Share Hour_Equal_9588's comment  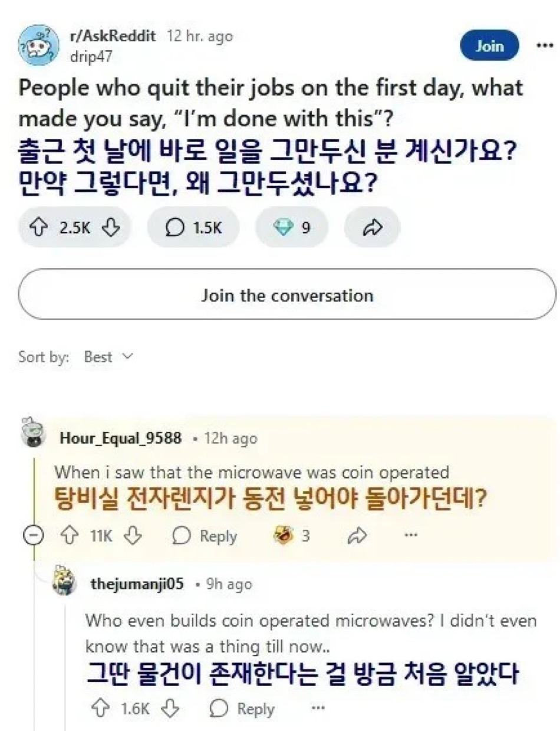[357, 536]
